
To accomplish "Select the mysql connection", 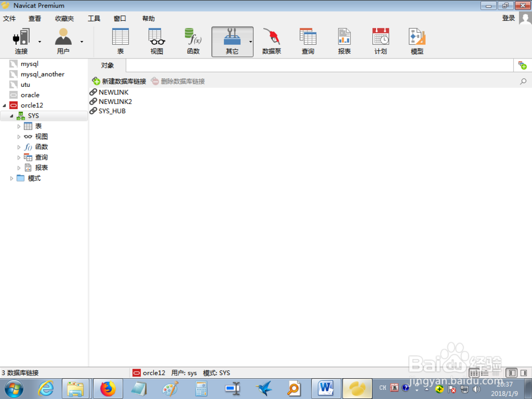I will pos(29,64).
